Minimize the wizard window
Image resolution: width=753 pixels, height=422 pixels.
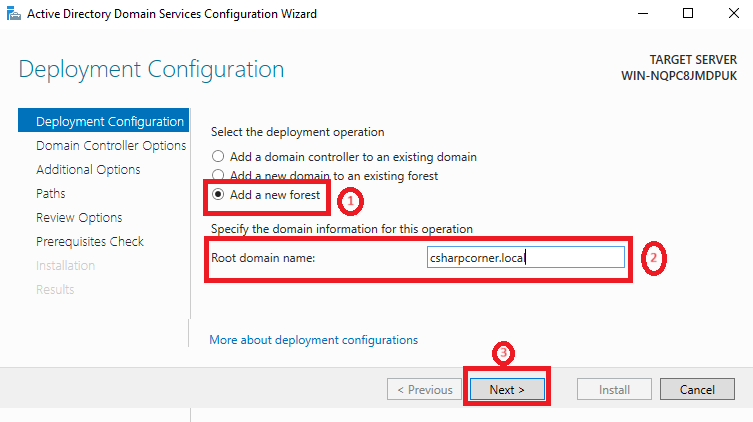[643, 13]
